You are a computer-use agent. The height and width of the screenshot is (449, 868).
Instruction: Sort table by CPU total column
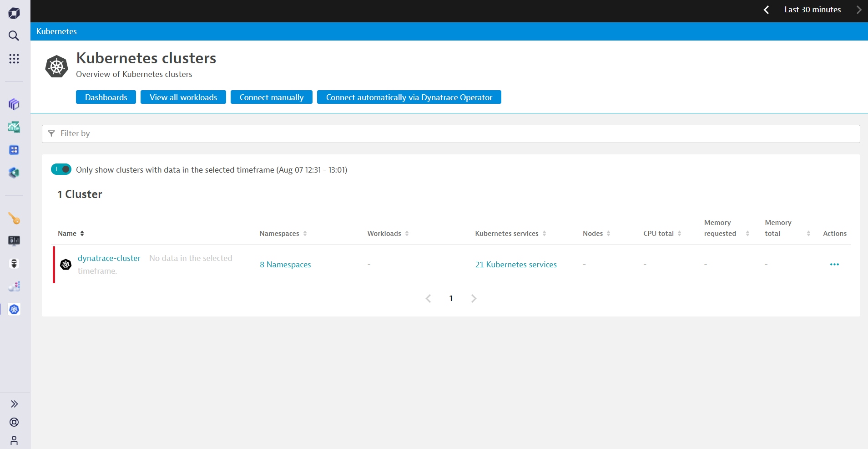662,234
